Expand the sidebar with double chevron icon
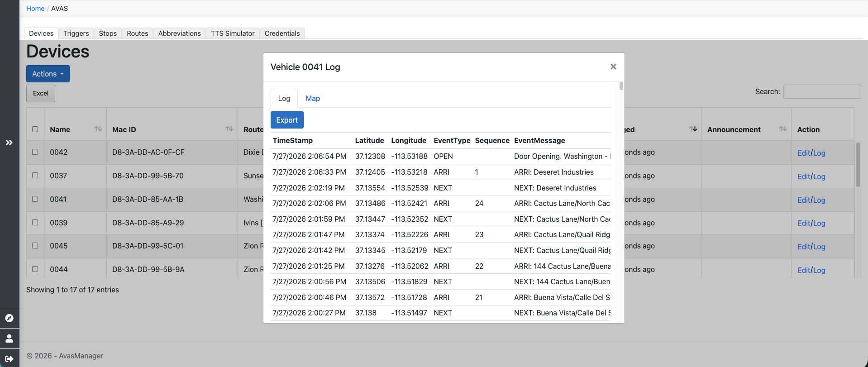Screen dimensions: 868x367 tap(9, 143)
